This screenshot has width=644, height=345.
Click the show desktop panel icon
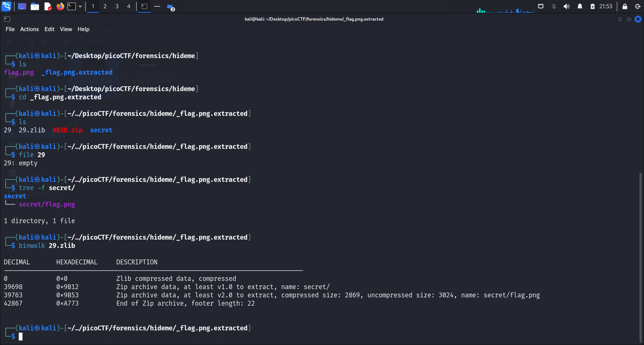pyautogui.click(x=22, y=6)
